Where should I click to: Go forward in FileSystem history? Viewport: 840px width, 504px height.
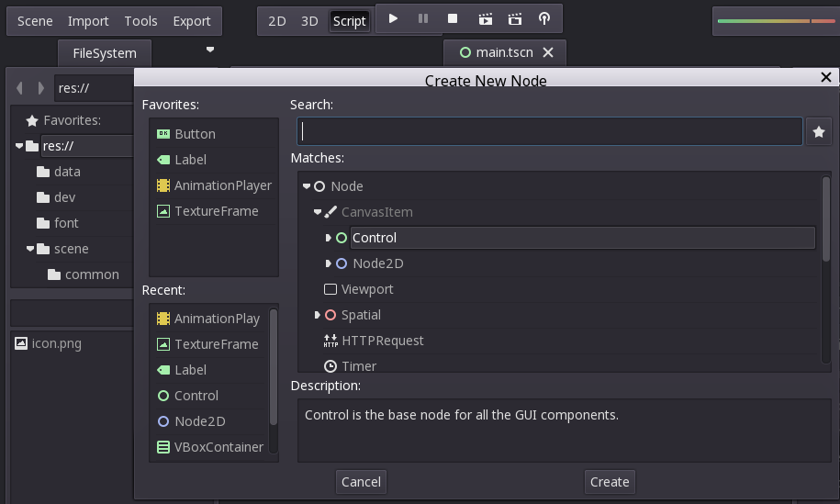tap(40, 88)
